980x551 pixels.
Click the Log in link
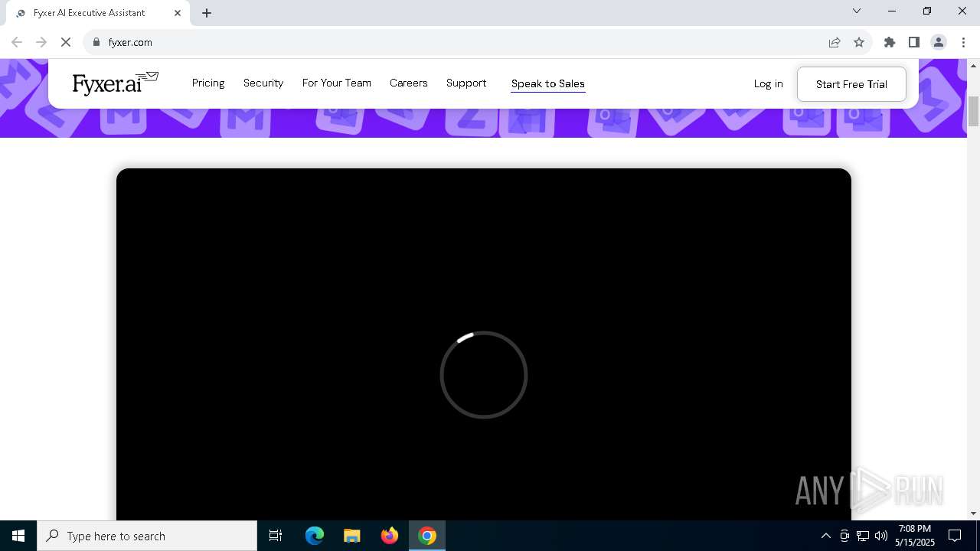769,83
